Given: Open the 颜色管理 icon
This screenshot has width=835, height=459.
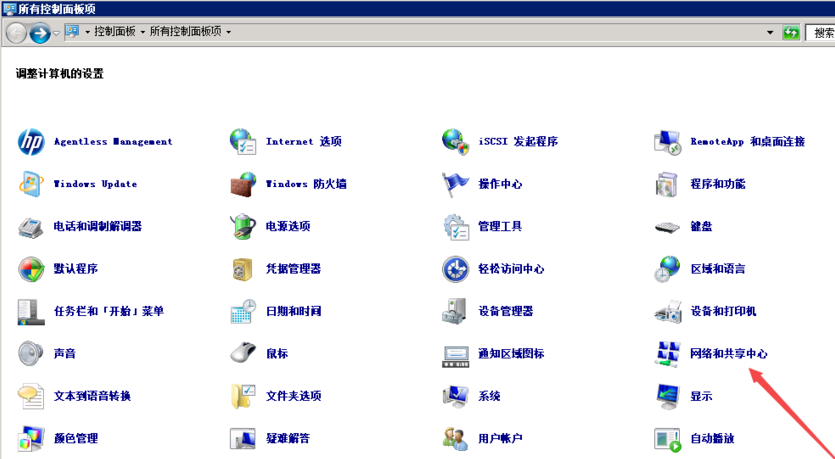Looking at the screenshot, I should tap(31, 439).
